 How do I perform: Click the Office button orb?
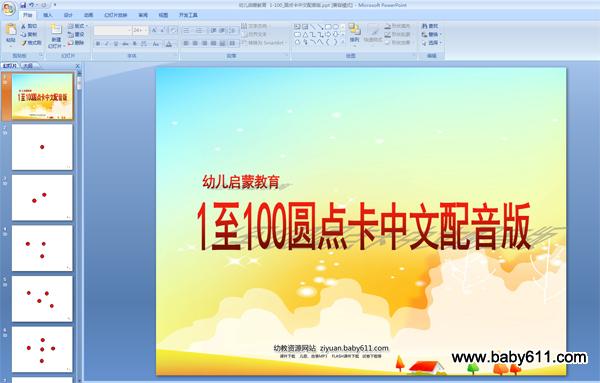[8, 8]
